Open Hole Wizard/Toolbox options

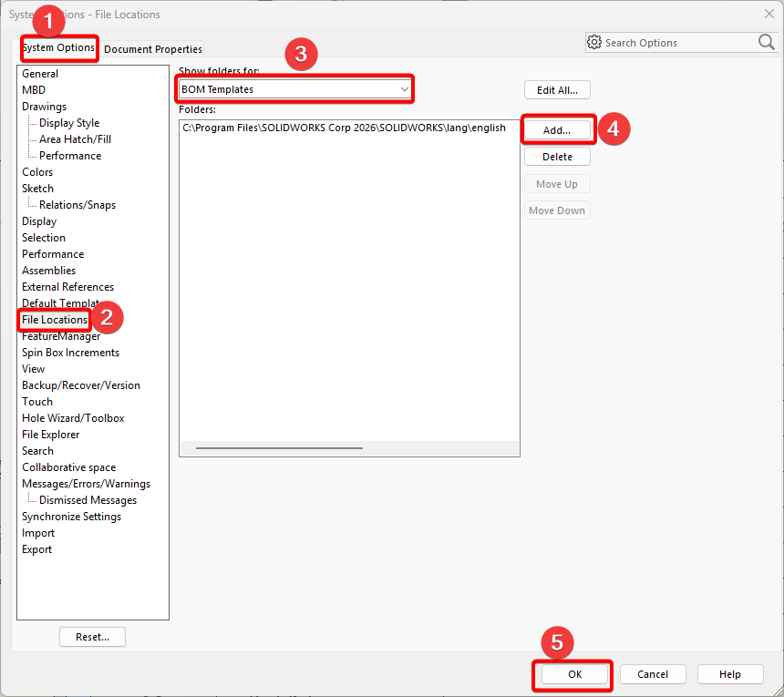[73, 418]
